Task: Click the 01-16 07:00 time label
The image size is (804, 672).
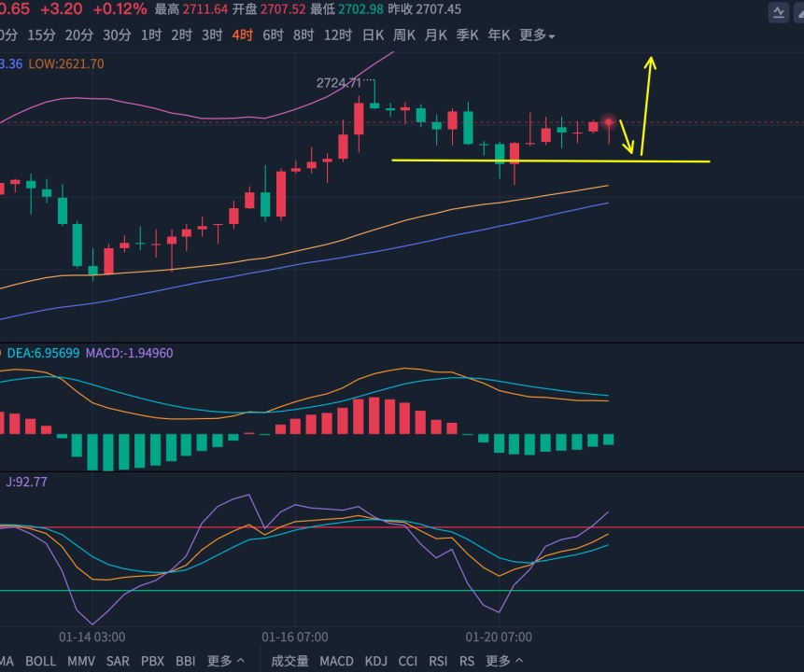Action: pos(295,637)
